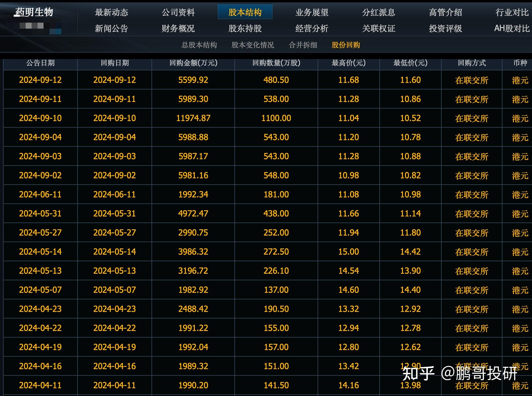This screenshot has width=532, height=396.
Task: Select announcement date 2024-04-22 cell
Action: (x=41, y=328)
